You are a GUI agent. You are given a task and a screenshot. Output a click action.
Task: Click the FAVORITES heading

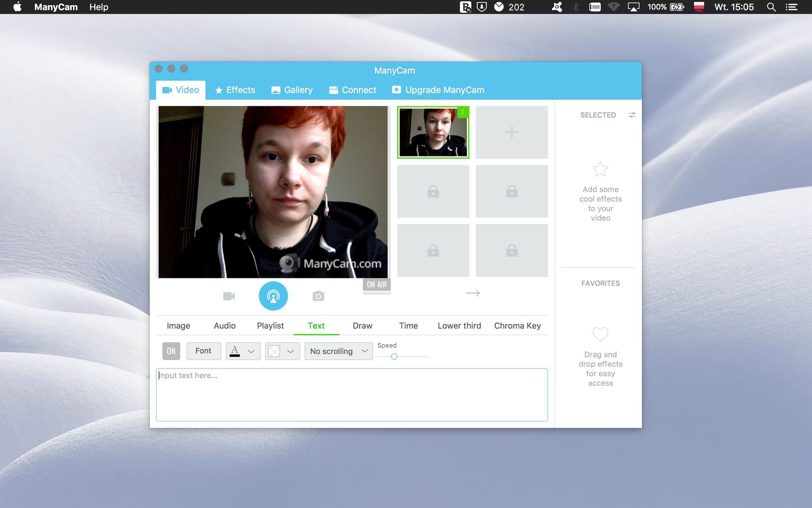(x=601, y=283)
